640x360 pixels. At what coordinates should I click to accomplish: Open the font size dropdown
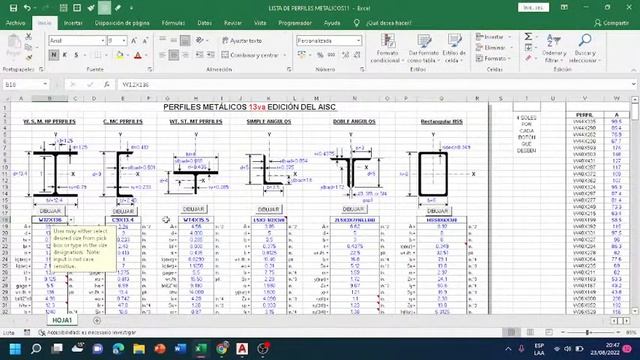tap(124, 40)
